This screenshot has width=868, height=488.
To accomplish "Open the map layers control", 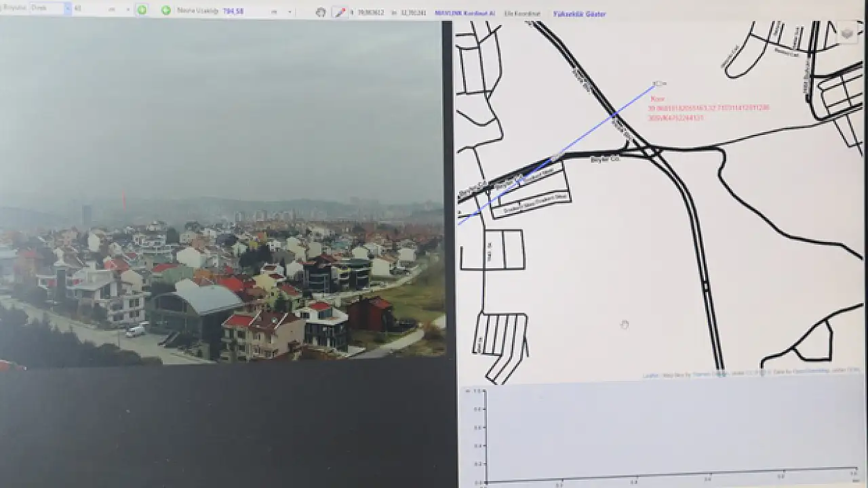I will click(x=846, y=33).
